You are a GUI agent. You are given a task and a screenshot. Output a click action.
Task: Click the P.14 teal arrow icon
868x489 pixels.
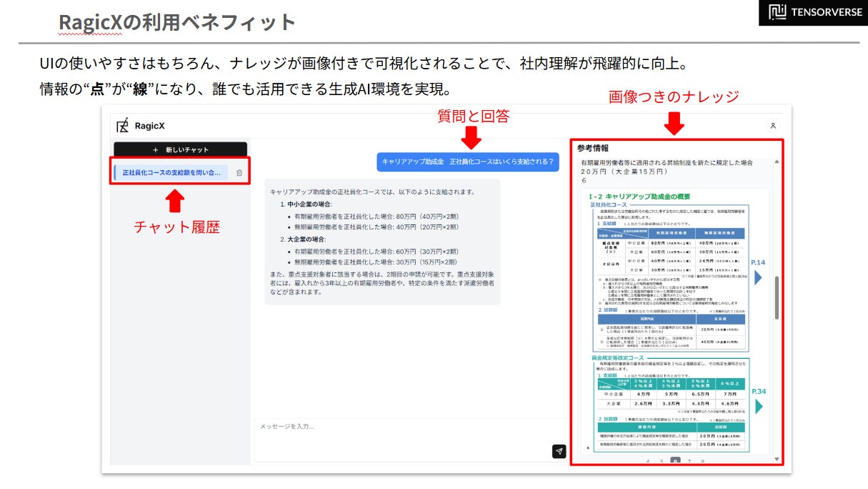tap(758, 277)
